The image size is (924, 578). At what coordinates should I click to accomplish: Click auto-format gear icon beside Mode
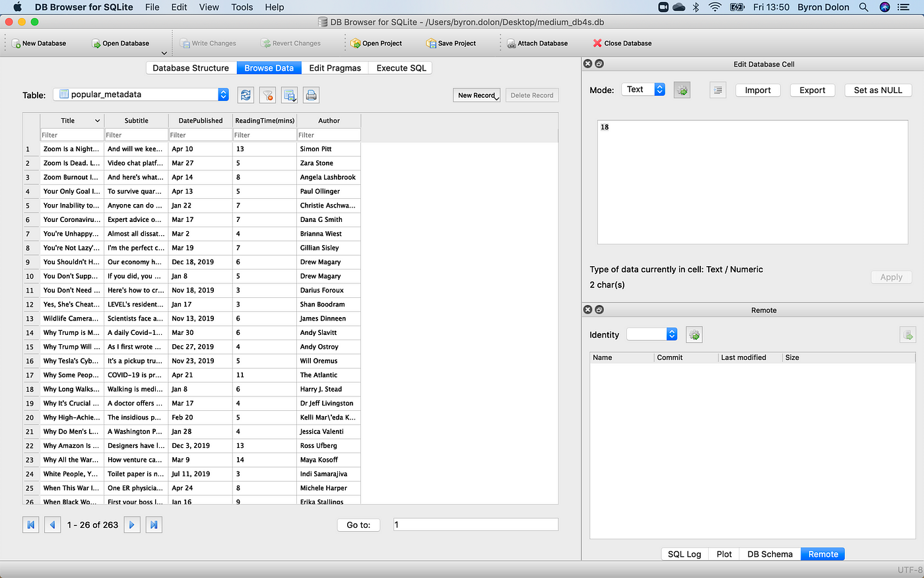point(682,90)
